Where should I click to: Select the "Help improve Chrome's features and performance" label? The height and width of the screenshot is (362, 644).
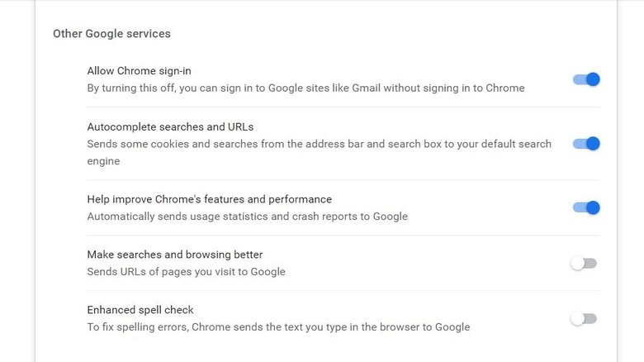[210, 199]
